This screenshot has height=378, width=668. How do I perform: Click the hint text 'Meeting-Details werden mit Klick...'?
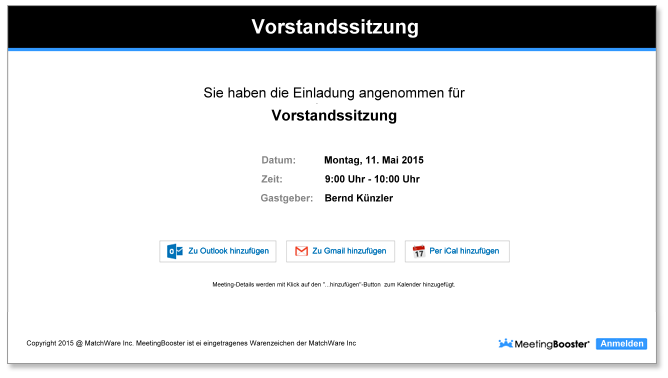pyautogui.click(x=334, y=284)
